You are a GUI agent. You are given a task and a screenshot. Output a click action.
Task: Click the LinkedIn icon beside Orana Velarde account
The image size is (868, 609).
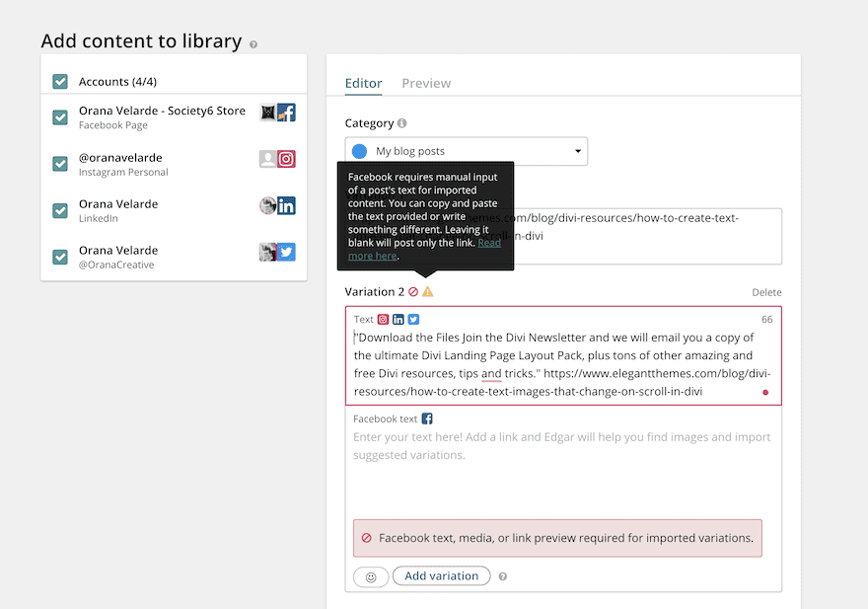[286, 205]
